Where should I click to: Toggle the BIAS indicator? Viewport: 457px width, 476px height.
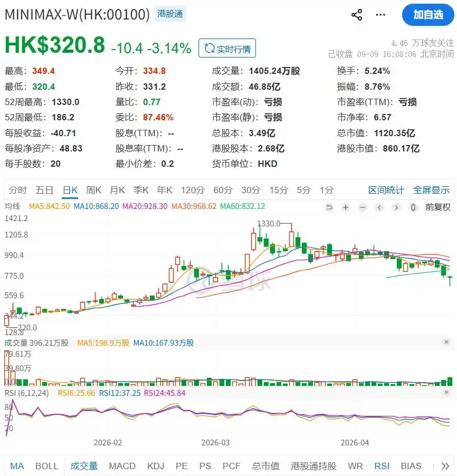411,466
